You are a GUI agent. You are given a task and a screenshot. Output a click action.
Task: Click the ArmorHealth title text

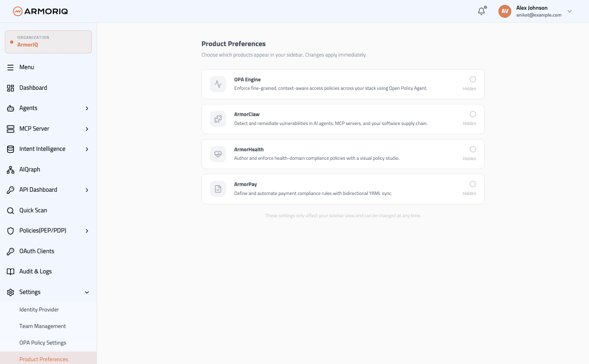pos(249,150)
